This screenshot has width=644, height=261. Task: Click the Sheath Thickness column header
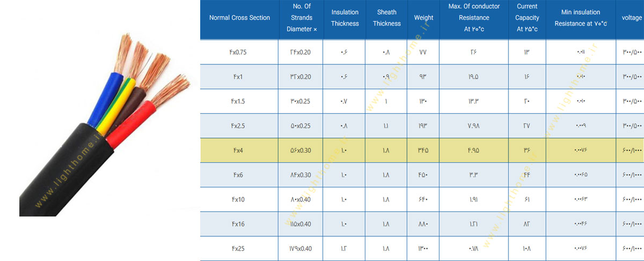pyautogui.click(x=387, y=18)
